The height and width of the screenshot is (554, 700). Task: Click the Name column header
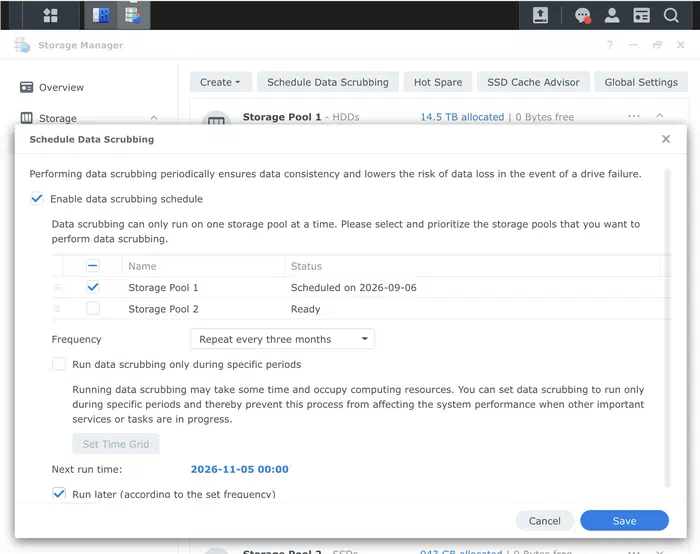(203, 266)
